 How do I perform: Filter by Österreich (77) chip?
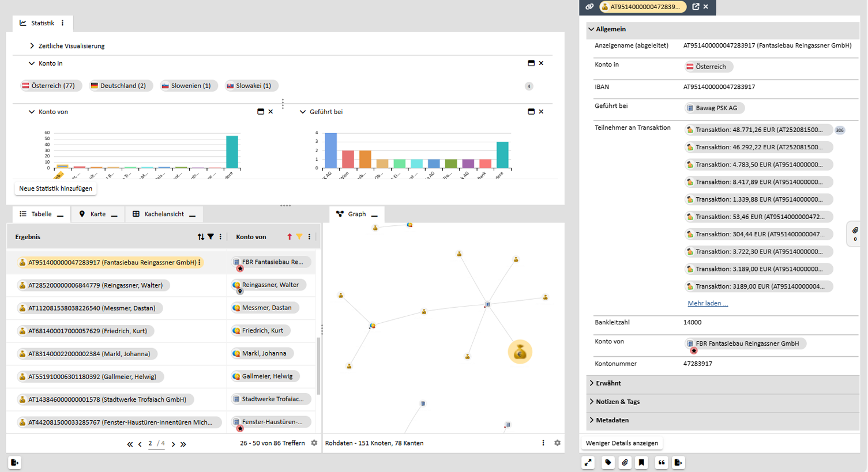tap(51, 86)
